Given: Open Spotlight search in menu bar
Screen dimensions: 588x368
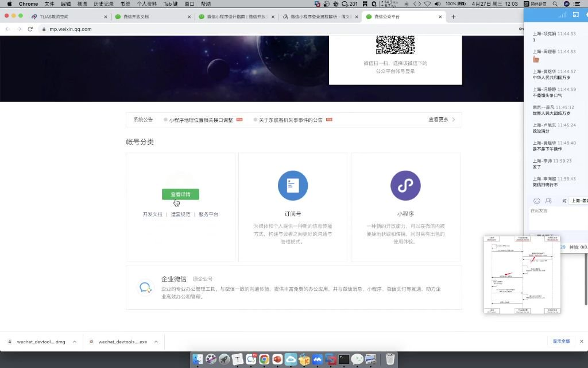Looking at the screenshot, I should click(555, 4).
